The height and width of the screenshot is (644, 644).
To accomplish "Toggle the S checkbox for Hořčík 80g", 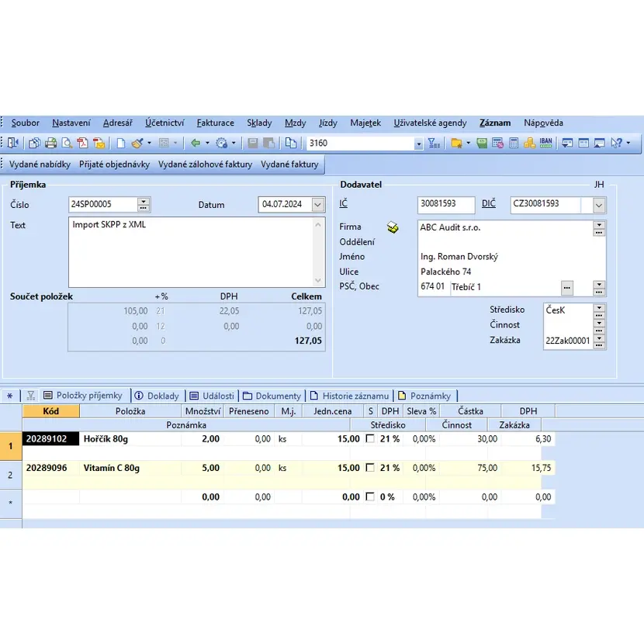I will pos(370,439).
